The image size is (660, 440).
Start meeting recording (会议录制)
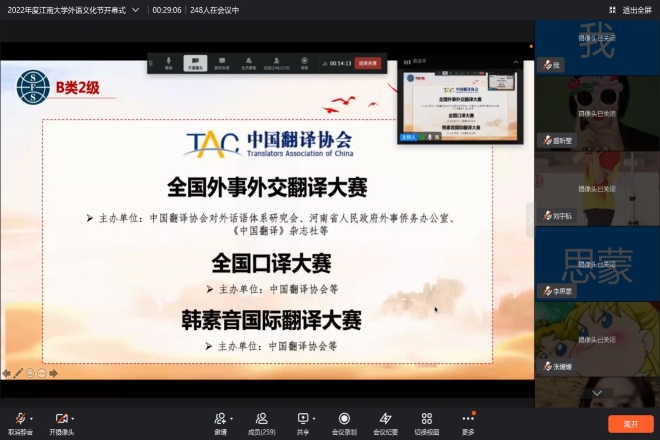pos(344,419)
